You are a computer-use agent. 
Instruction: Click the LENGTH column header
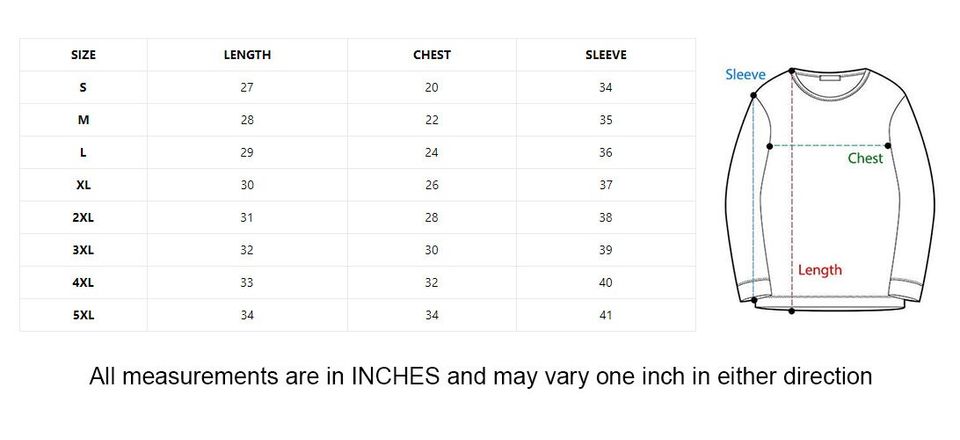[247, 55]
